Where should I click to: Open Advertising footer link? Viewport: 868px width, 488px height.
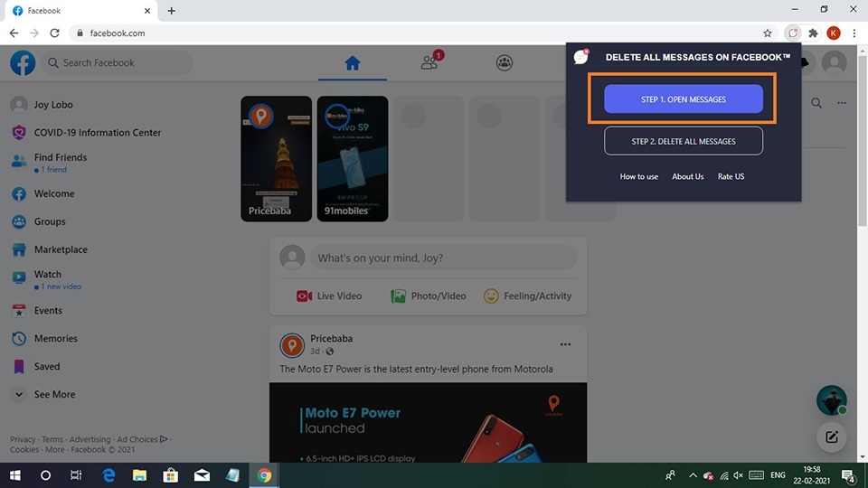tap(90, 439)
